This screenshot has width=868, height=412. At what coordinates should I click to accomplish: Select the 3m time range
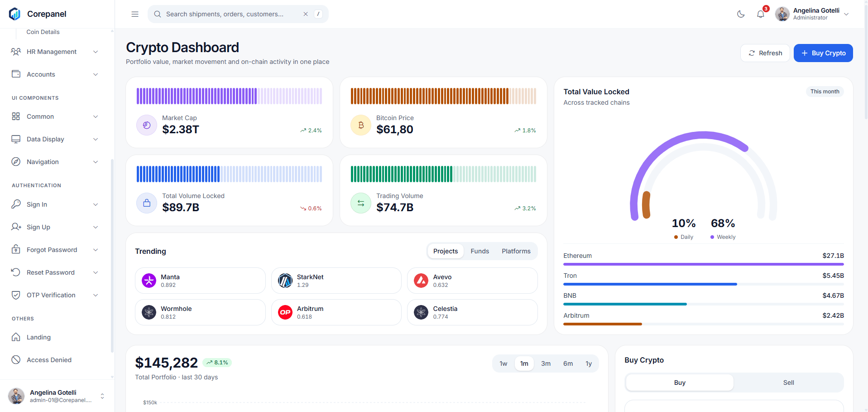[x=546, y=364]
